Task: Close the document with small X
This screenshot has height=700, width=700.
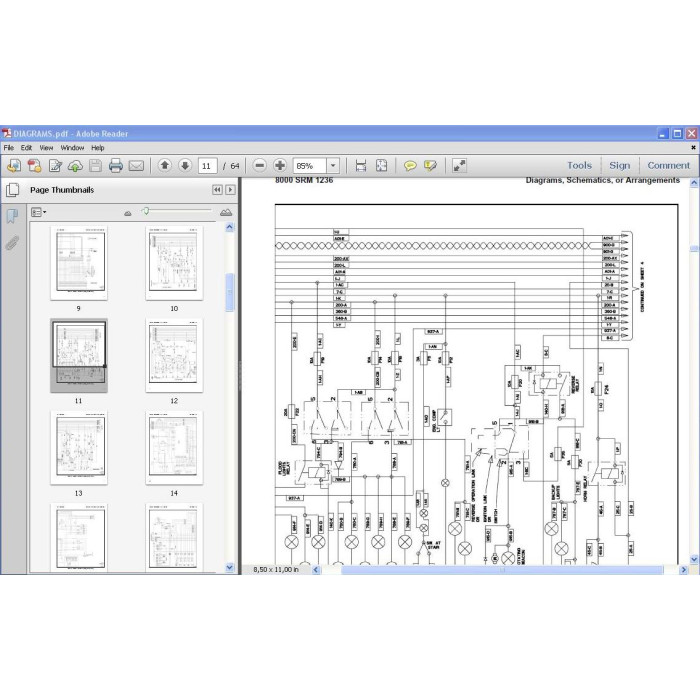Action: (693, 147)
